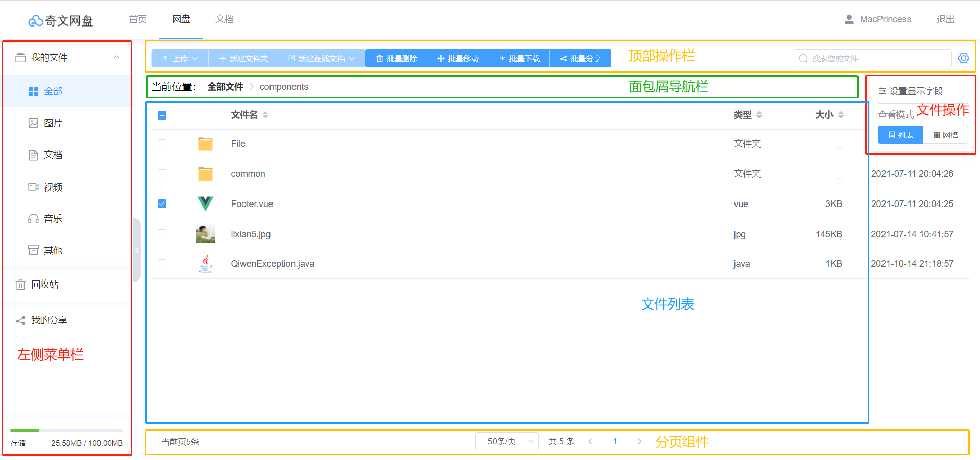This screenshot has height=460, width=980.
Task: Open the lixian5.jpg thumbnail
Action: coord(205,234)
